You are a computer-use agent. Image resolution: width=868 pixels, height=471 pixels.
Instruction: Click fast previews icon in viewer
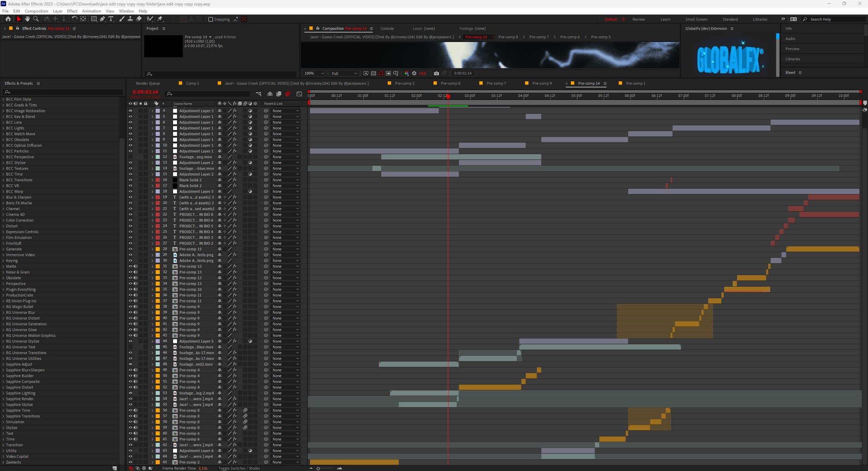[366, 74]
